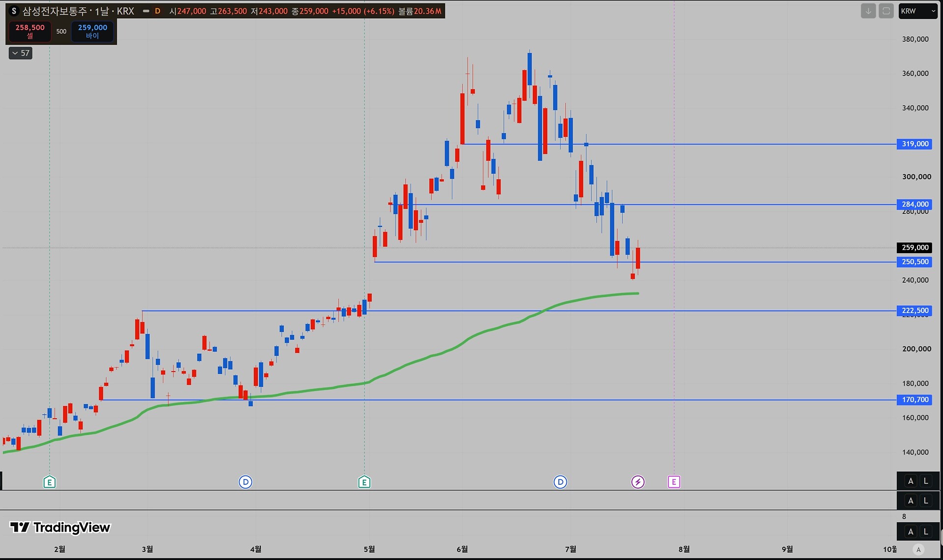Open the dividend D marker near July
This screenshot has width=943, height=560.
click(560, 482)
